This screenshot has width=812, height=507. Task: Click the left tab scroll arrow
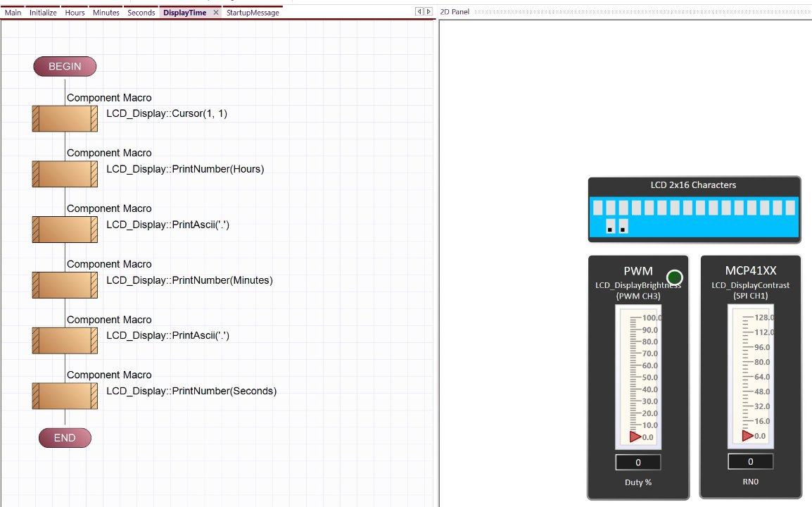[419, 11]
